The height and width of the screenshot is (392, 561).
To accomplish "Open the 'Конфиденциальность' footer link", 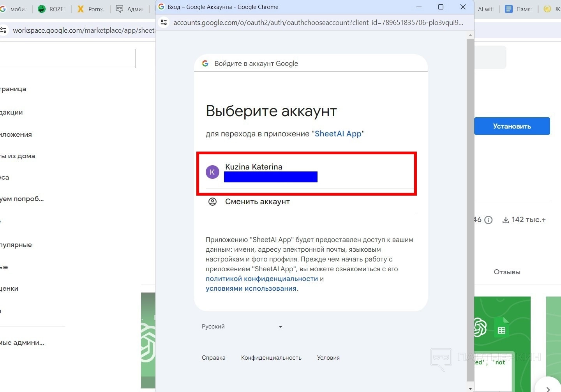I will (x=271, y=358).
